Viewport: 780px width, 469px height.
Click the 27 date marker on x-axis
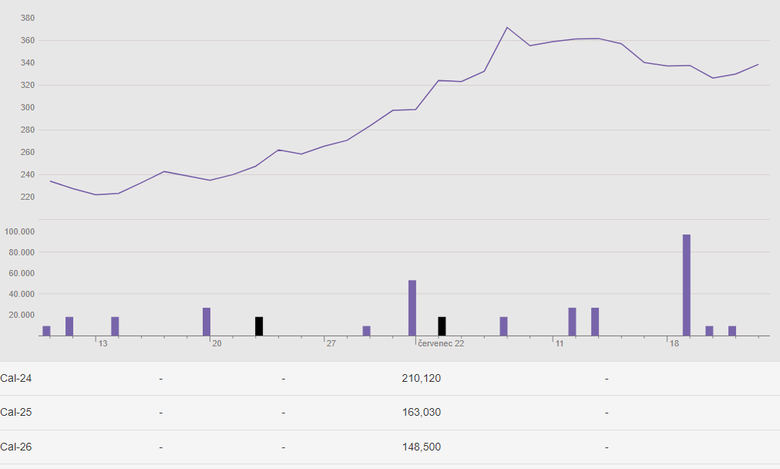coord(330,343)
